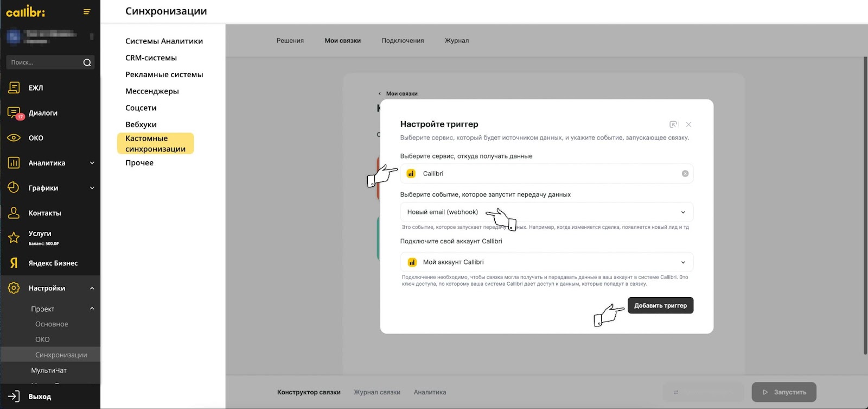Expand the Графики sidebar submenu
The width and height of the screenshot is (868, 409).
click(92, 188)
